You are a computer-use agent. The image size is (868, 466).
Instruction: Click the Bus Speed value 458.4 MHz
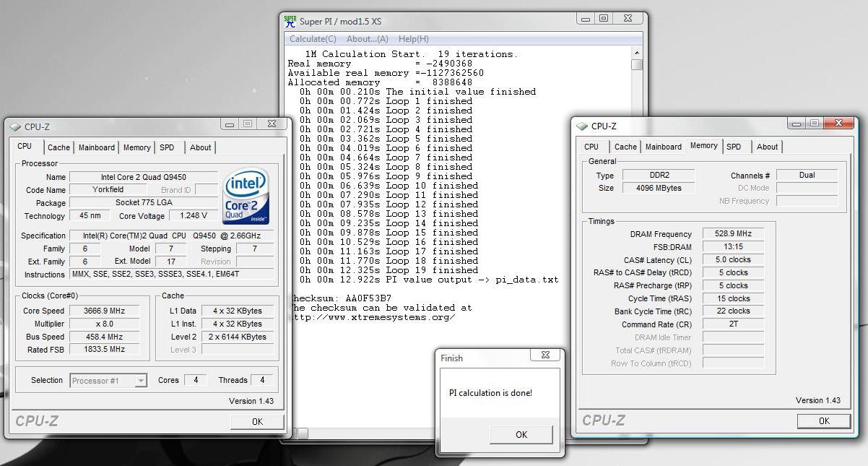pos(105,337)
